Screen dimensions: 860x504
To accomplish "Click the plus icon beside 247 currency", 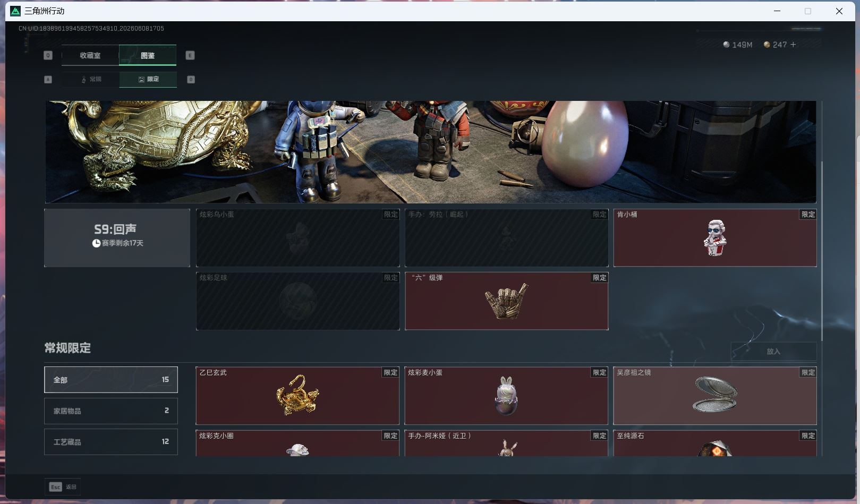I will [x=793, y=45].
